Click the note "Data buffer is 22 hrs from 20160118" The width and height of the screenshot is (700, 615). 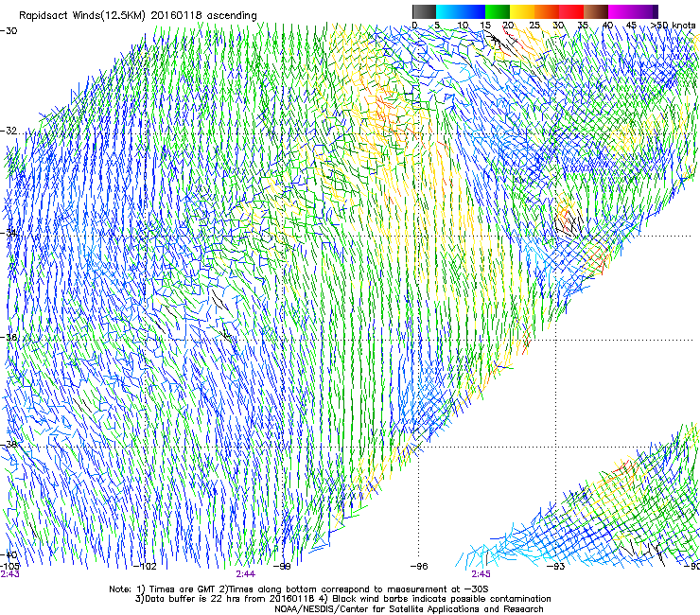(x=230, y=599)
